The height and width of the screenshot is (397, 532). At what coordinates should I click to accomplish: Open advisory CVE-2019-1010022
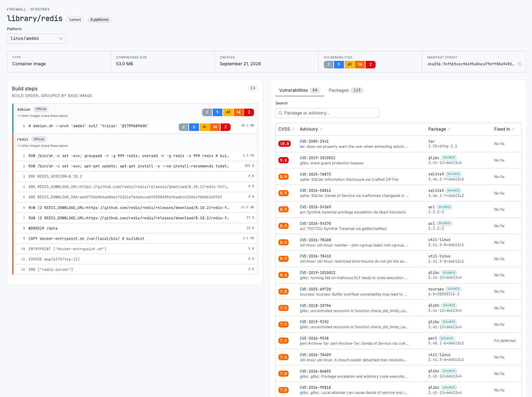(x=318, y=158)
